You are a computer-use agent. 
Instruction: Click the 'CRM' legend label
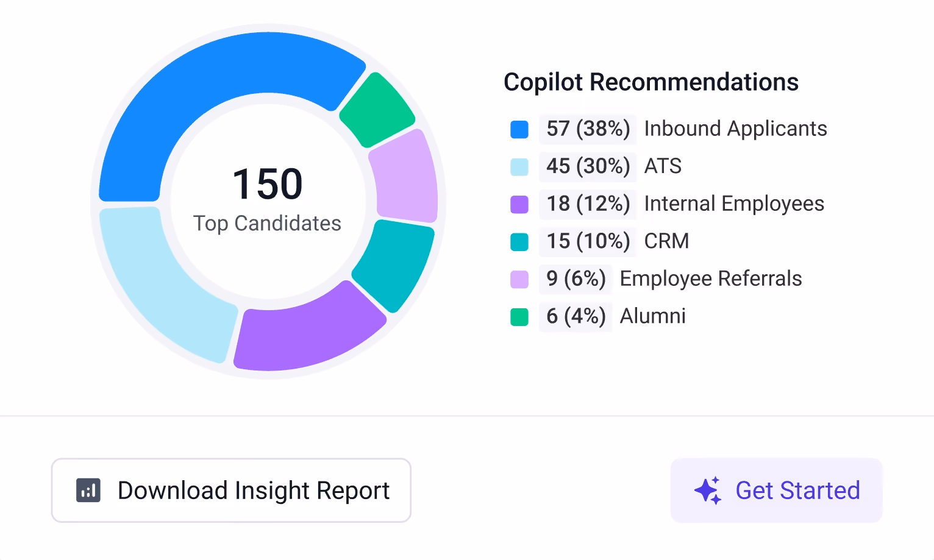(667, 241)
